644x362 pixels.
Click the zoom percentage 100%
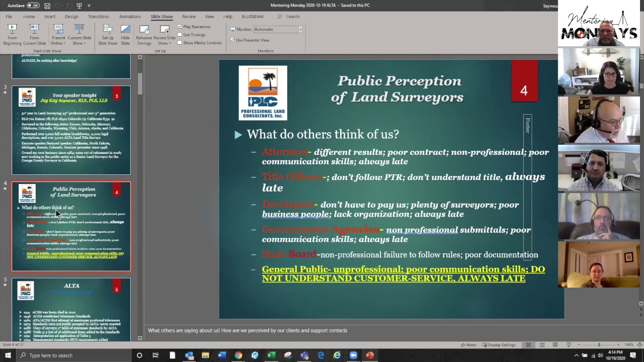(x=628, y=345)
